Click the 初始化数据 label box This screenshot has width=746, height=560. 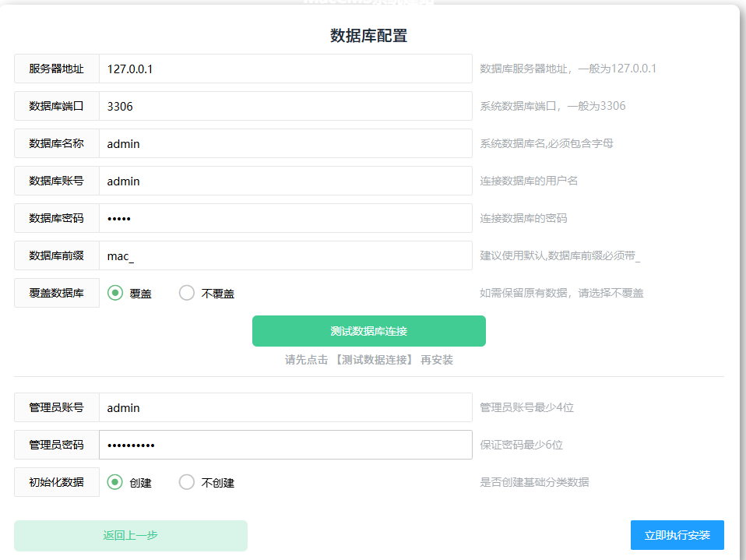pos(57,482)
